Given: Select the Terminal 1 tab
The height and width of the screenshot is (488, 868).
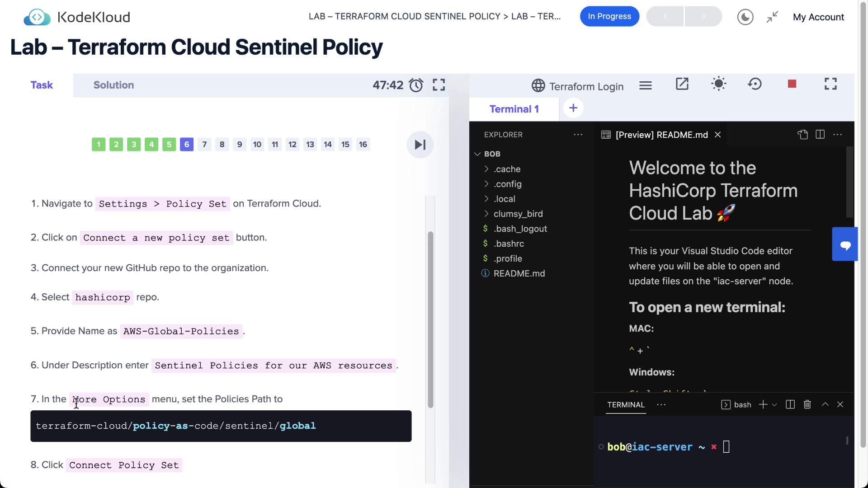Looking at the screenshot, I should point(514,109).
